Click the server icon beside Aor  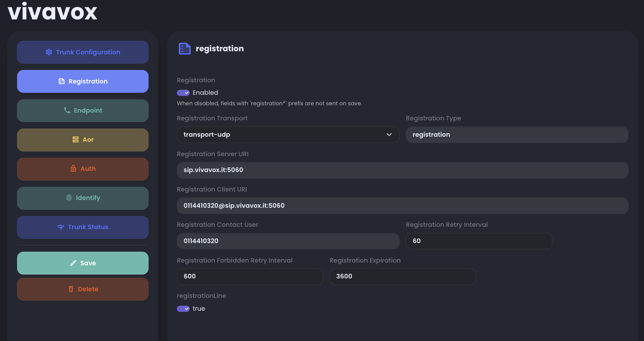pyautogui.click(x=76, y=139)
